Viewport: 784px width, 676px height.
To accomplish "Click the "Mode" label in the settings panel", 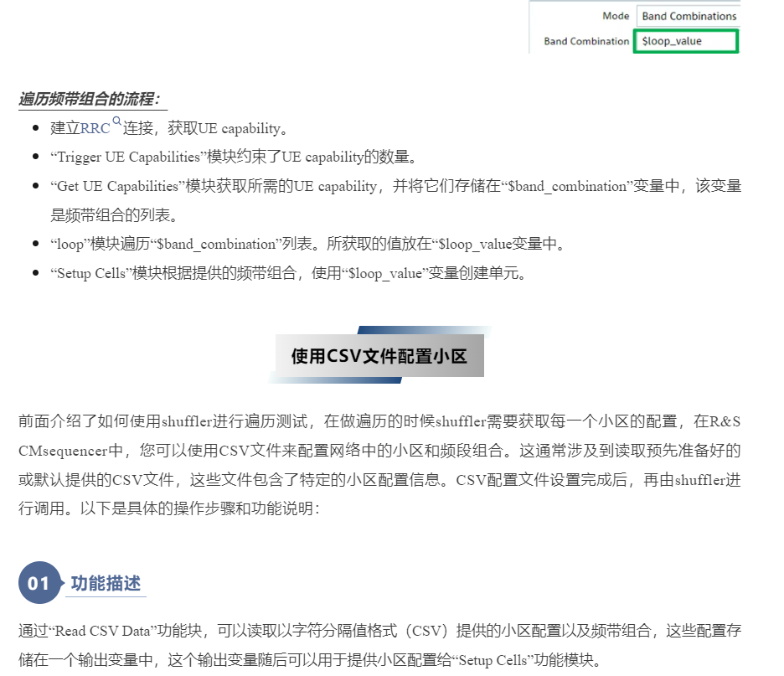I will click(x=616, y=16).
